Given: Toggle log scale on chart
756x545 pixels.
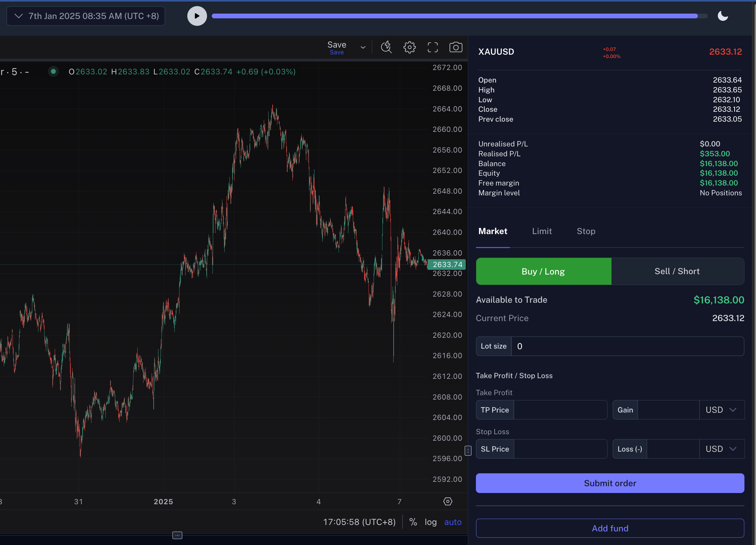Looking at the screenshot, I should 430,522.
